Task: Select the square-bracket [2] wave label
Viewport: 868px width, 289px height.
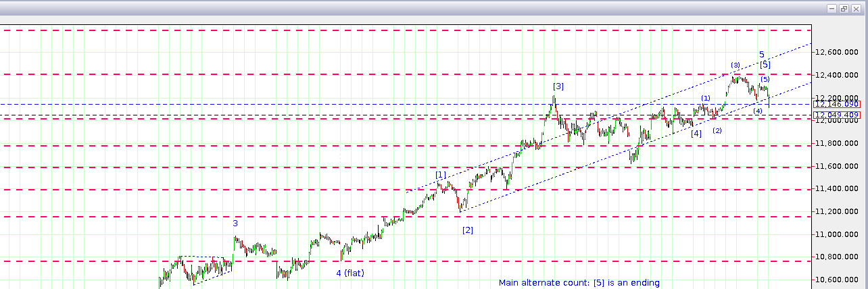Action: coord(468,230)
